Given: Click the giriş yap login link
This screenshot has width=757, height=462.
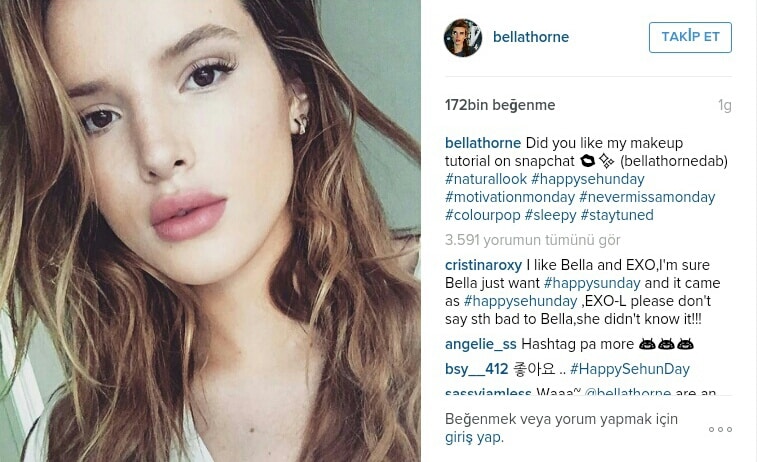Looking at the screenshot, I should (474, 437).
